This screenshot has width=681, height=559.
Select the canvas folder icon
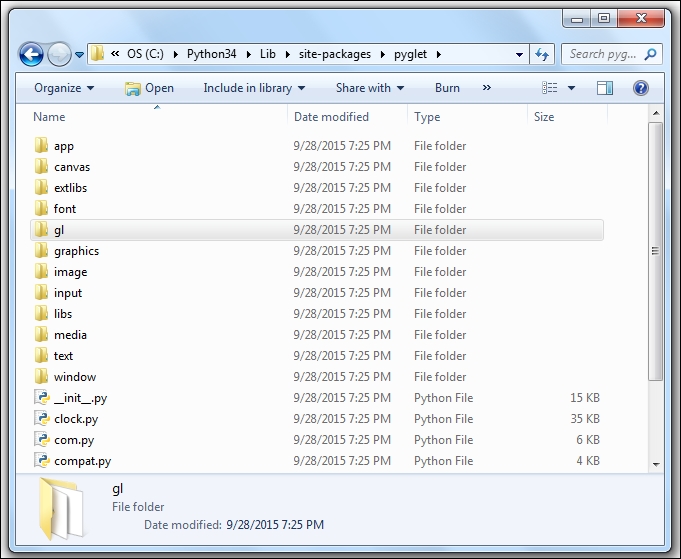[x=41, y=166]
